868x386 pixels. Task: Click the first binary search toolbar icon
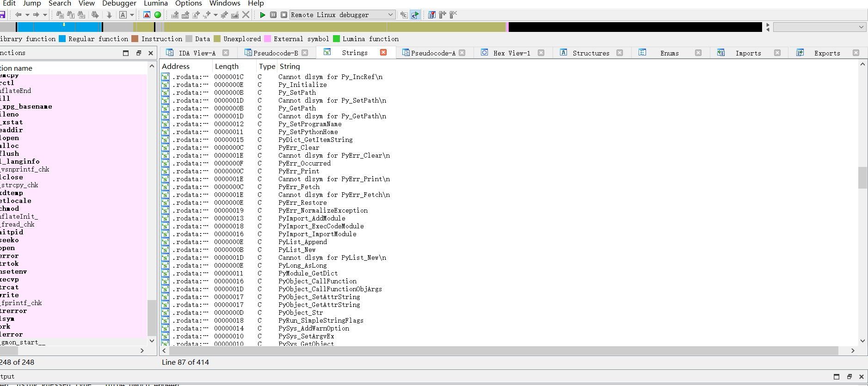60,15
